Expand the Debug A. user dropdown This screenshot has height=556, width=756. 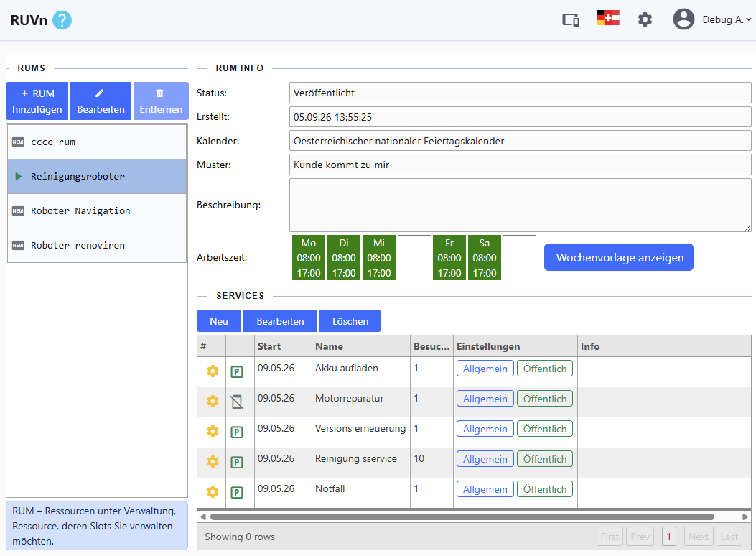727,20
